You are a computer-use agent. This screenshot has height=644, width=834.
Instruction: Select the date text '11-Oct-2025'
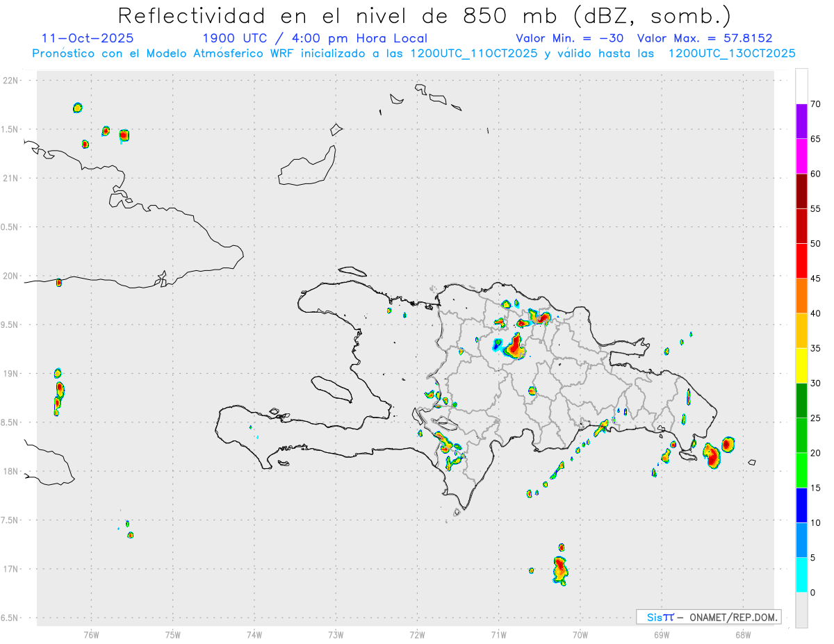pyautogui.click(x=88, y=38)
